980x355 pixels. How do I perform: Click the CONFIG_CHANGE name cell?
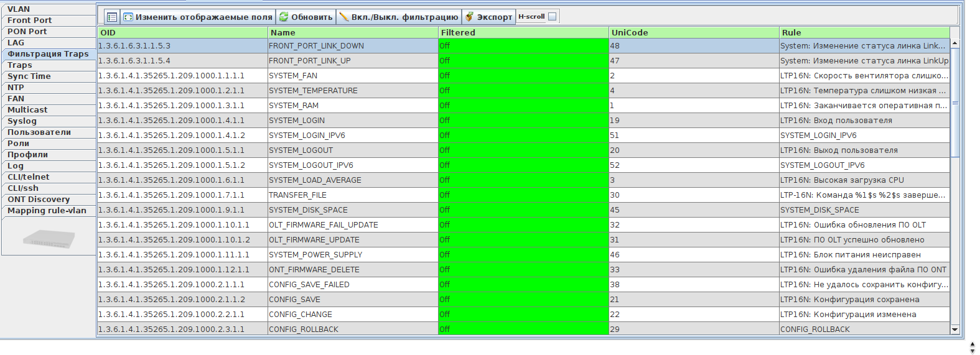pos(353,315)
